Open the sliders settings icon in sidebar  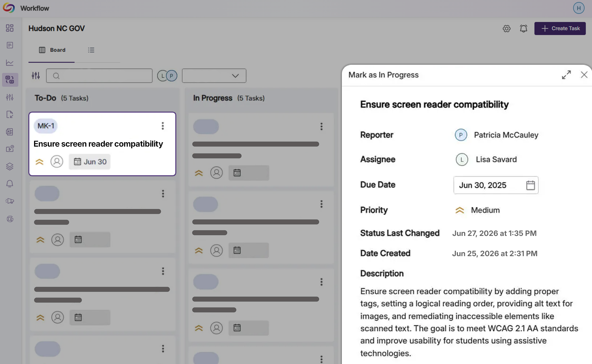(10, 97)
